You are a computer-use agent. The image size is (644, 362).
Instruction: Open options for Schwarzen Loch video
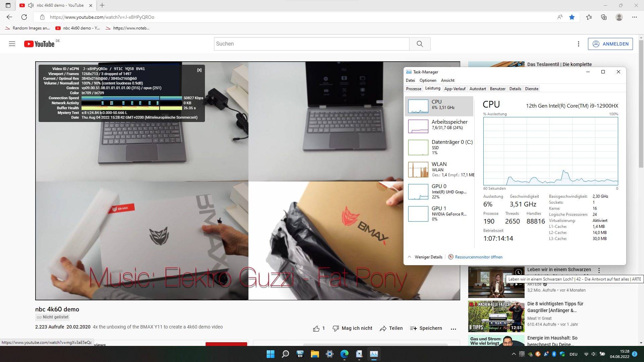coord(599,270)
